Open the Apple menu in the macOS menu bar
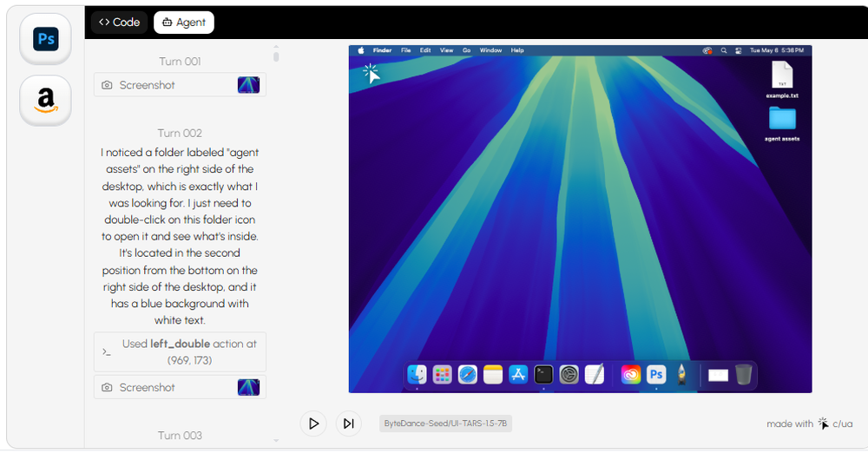868x453 pixels. [361, 50]
